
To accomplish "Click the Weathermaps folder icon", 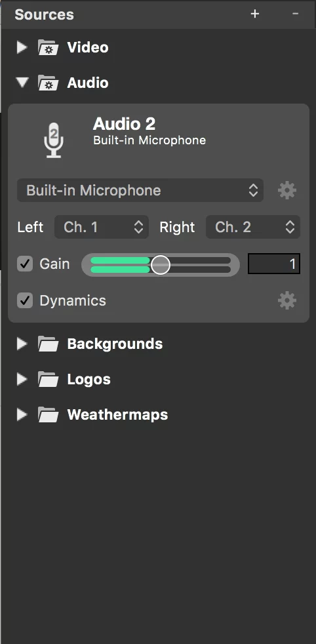I will tap(48, 415).
